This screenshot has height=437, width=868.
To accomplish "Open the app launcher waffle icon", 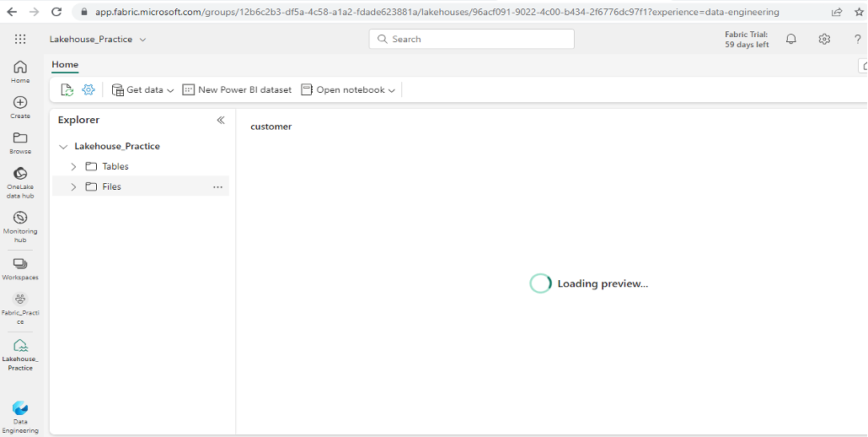I will tap(20, 39).
